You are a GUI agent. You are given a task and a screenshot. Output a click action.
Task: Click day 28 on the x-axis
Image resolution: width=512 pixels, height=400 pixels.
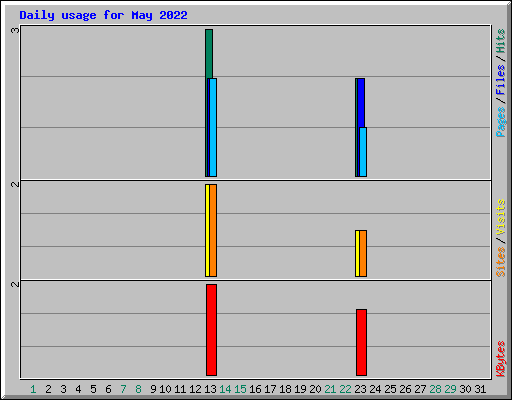pyautogui.click(x=435, y=389)
